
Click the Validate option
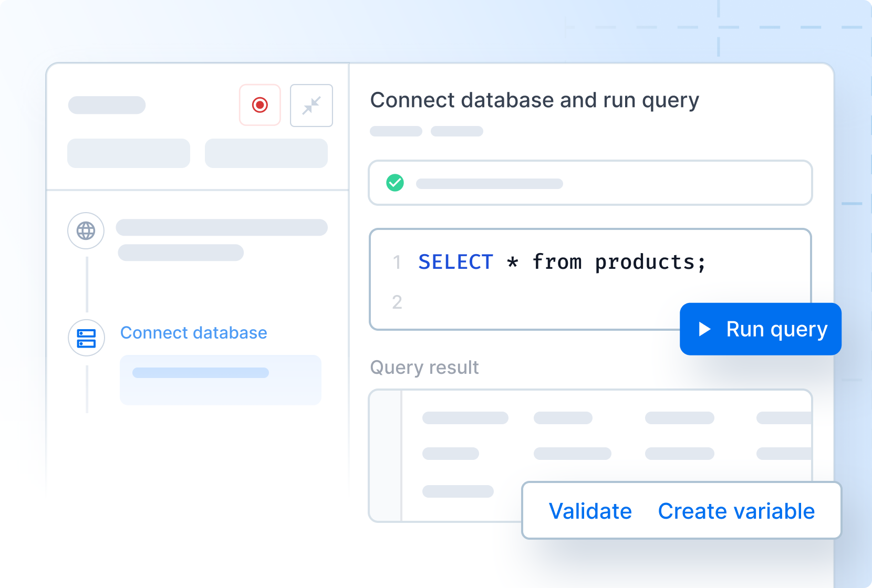click(x=590, y=511)
